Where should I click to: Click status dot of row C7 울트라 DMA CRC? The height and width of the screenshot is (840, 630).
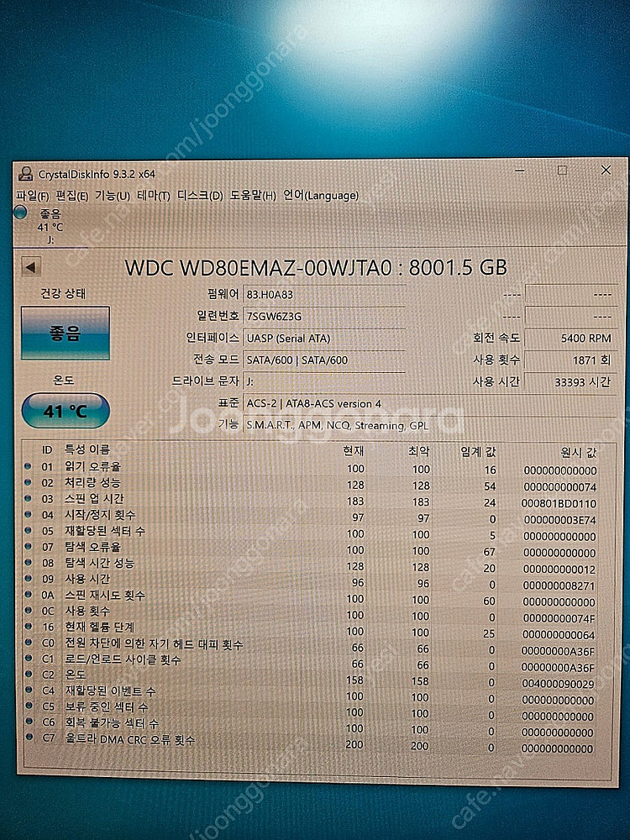29,738
